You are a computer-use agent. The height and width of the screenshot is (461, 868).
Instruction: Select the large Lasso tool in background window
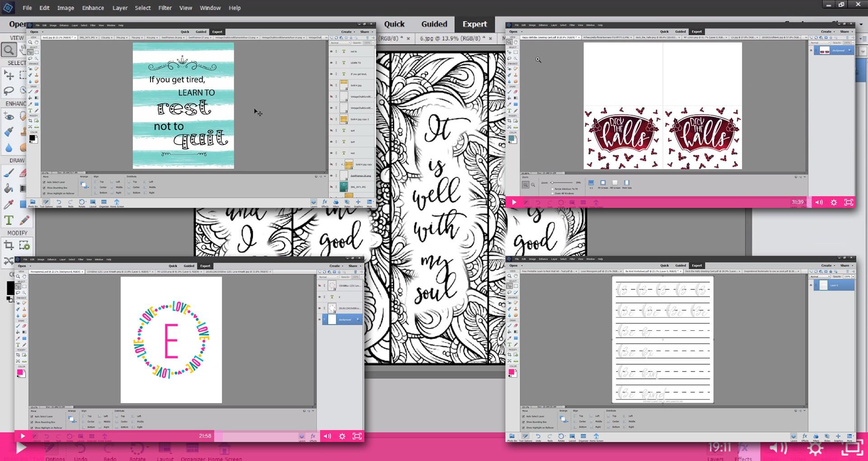tap(9, 91)
